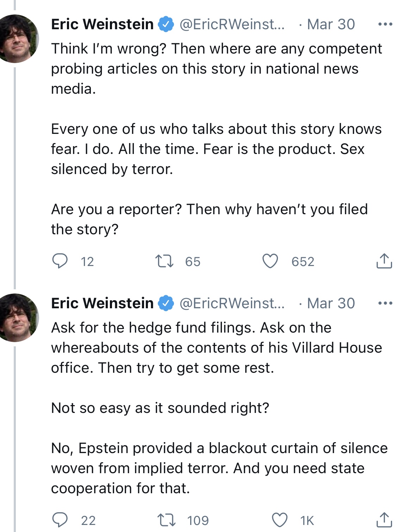Reply to the first tweet via comment icon
Viewport: 398px width, 532px height.
click(x=60, y=261)
